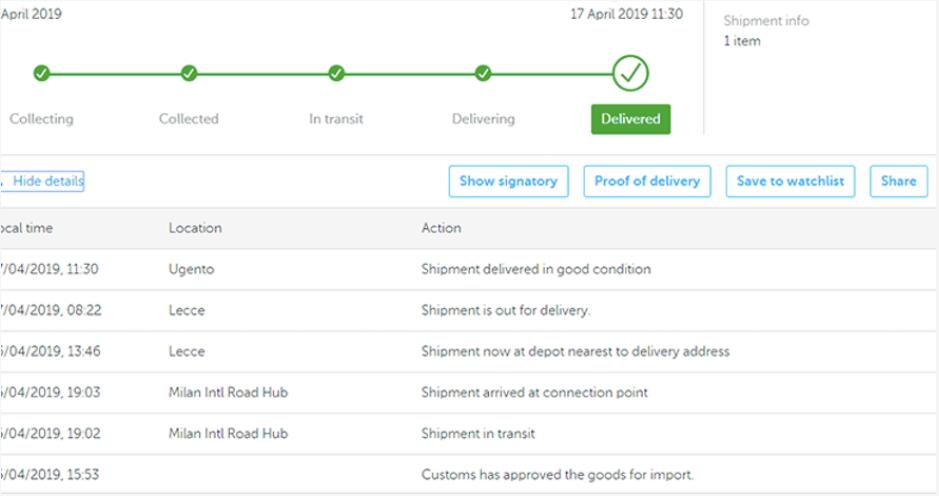The width and height of the screenshot is (939, 496).
Task: Select the 'Shipment is out for delivery' row
Action: tap(468, 311)
